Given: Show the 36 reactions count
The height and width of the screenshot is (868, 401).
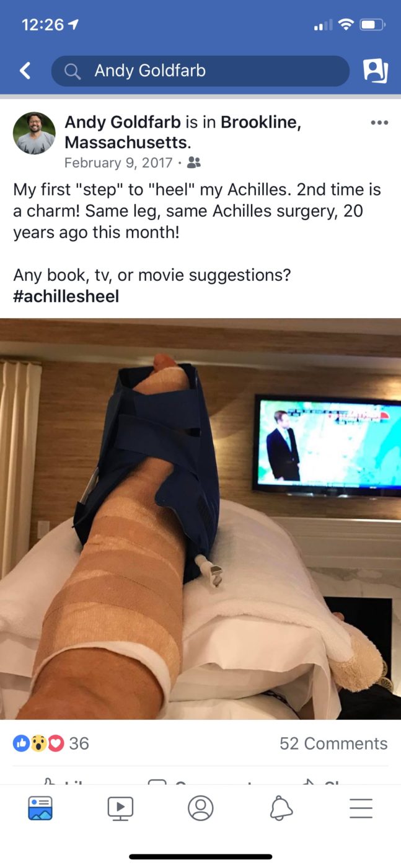Looking at the screenshot, I should pyautogui.click(x=79, y=743).
